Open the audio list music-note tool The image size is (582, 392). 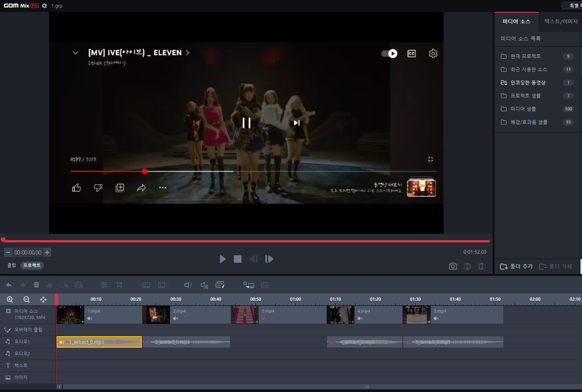[x=220, y=285]
